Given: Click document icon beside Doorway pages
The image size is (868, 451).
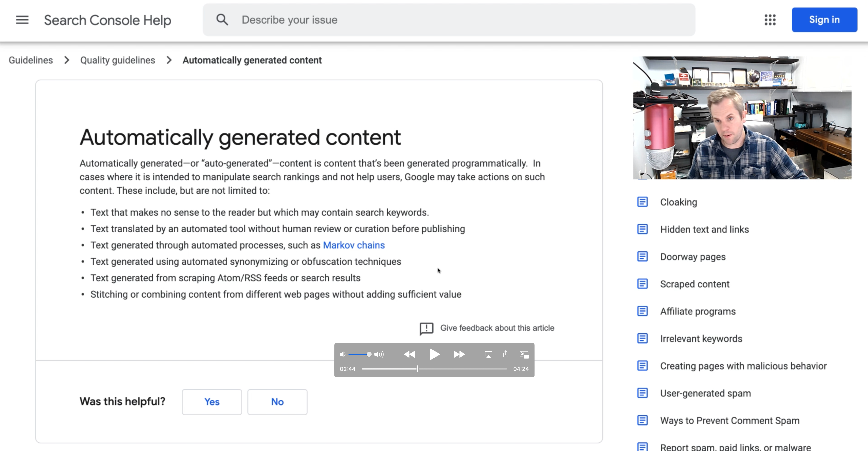Looking at the screenshot, I should pyautogui.click(x=642, y=256).
